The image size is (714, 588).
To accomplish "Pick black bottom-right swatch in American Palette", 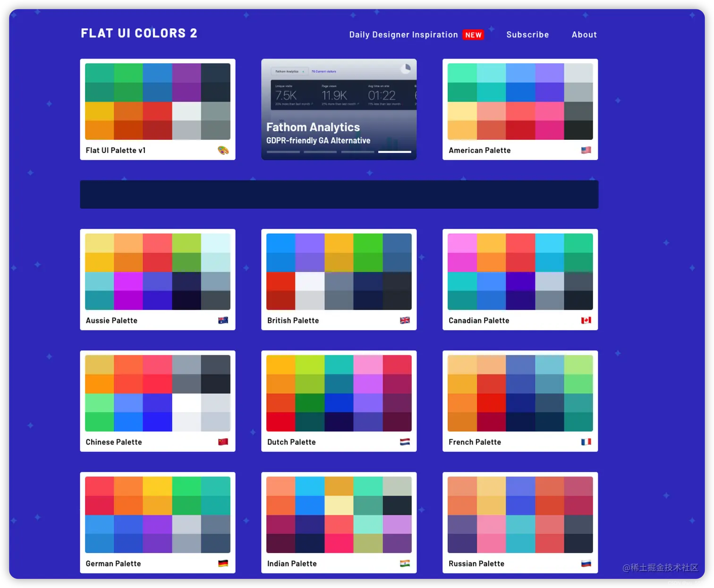I will coord(578,130).
